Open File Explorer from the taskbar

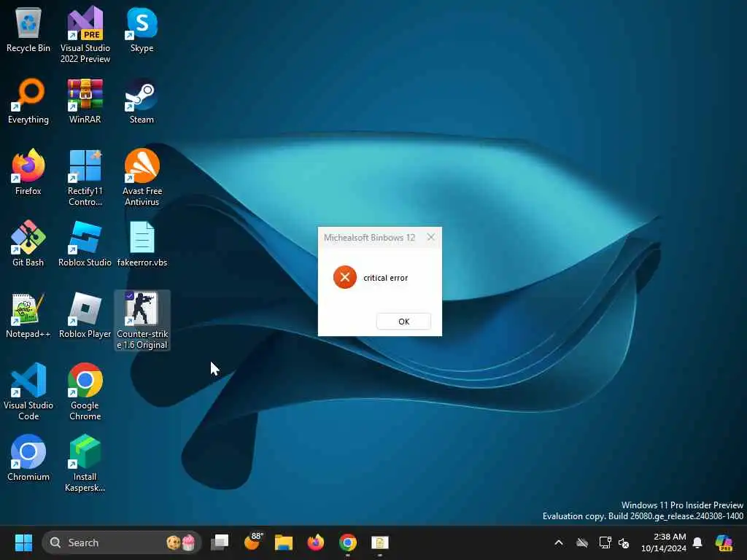tap(284, 542)
